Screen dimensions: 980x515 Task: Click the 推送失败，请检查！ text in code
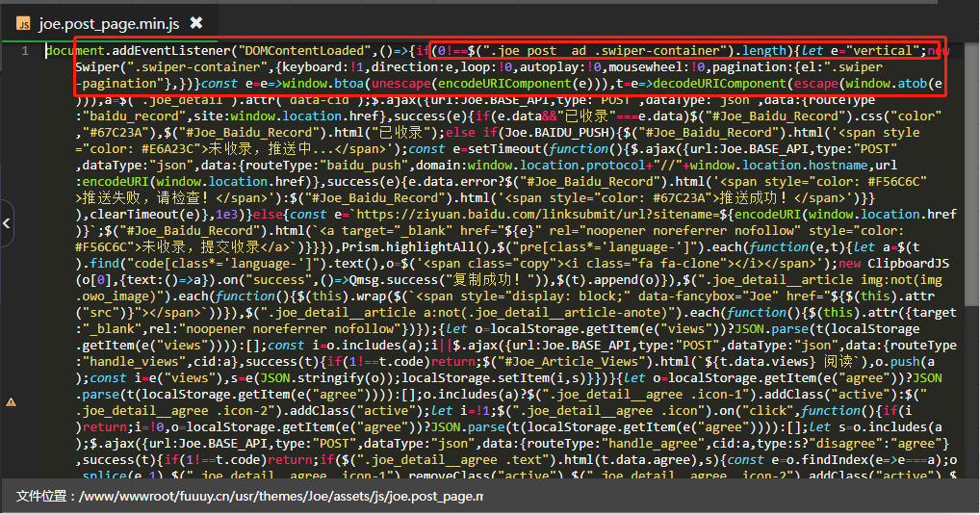152,198
